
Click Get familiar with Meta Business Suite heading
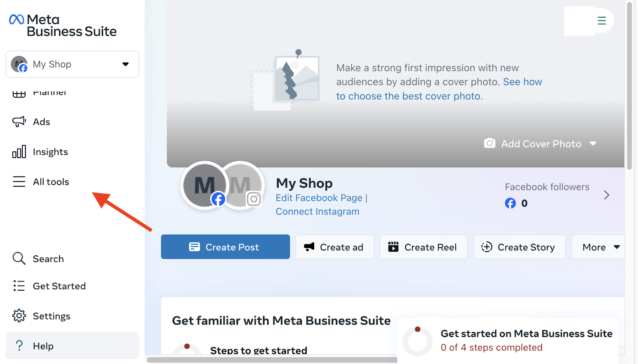281,321
